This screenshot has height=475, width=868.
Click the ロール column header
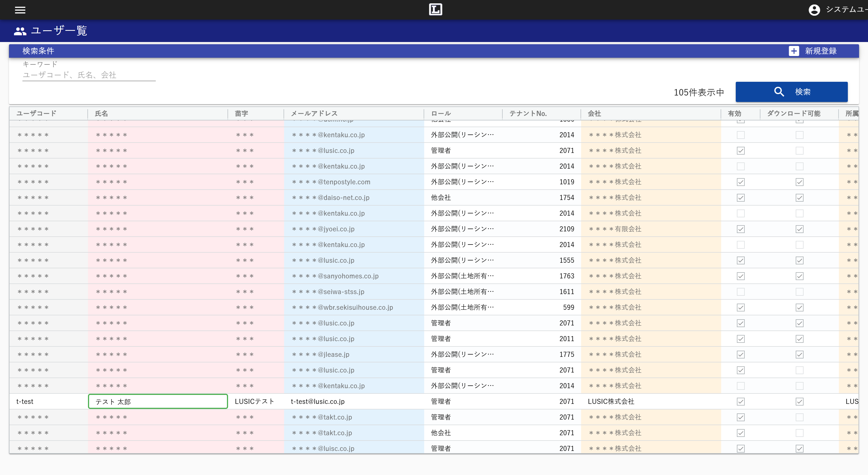click(x=441, y=113)
